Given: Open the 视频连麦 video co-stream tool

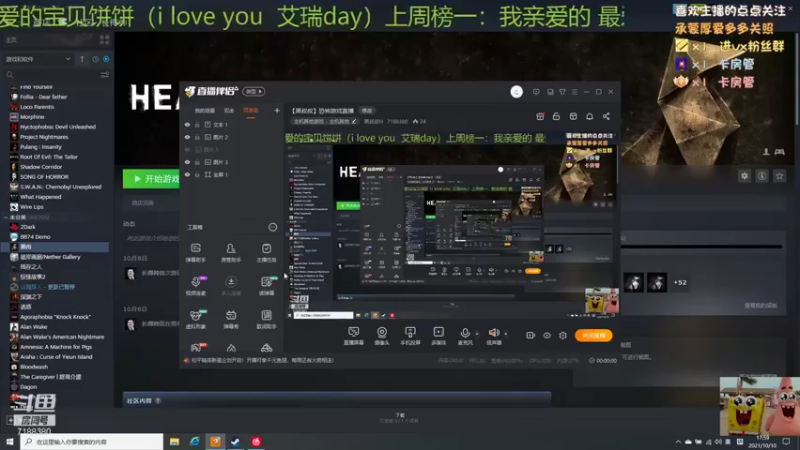Looking at the screenshot, I should [195, 286].
